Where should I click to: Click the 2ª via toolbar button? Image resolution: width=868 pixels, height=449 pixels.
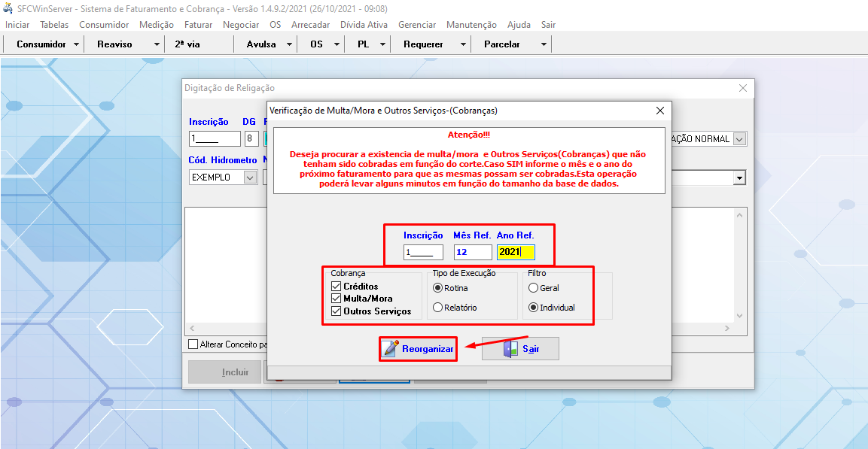click(x=187, y=44)
